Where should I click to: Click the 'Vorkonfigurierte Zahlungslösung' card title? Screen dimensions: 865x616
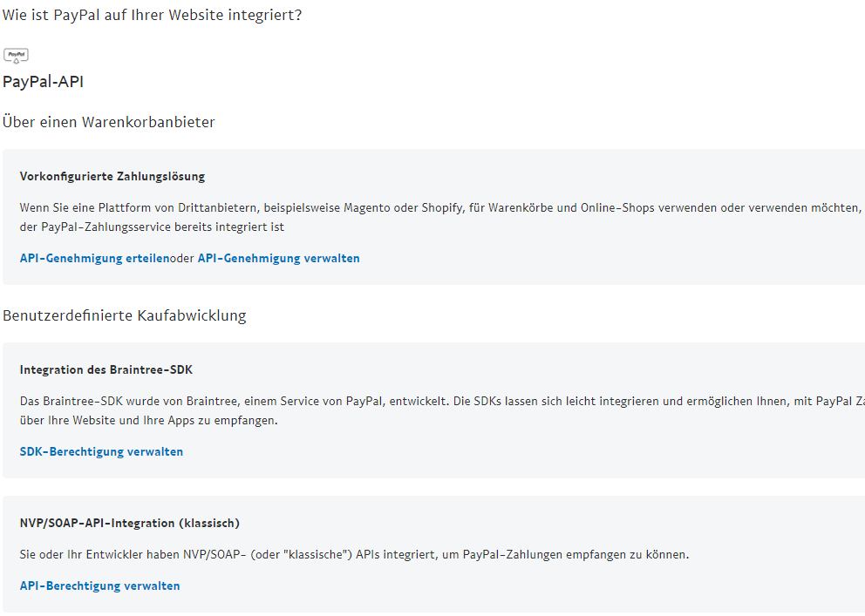point(112,176)
